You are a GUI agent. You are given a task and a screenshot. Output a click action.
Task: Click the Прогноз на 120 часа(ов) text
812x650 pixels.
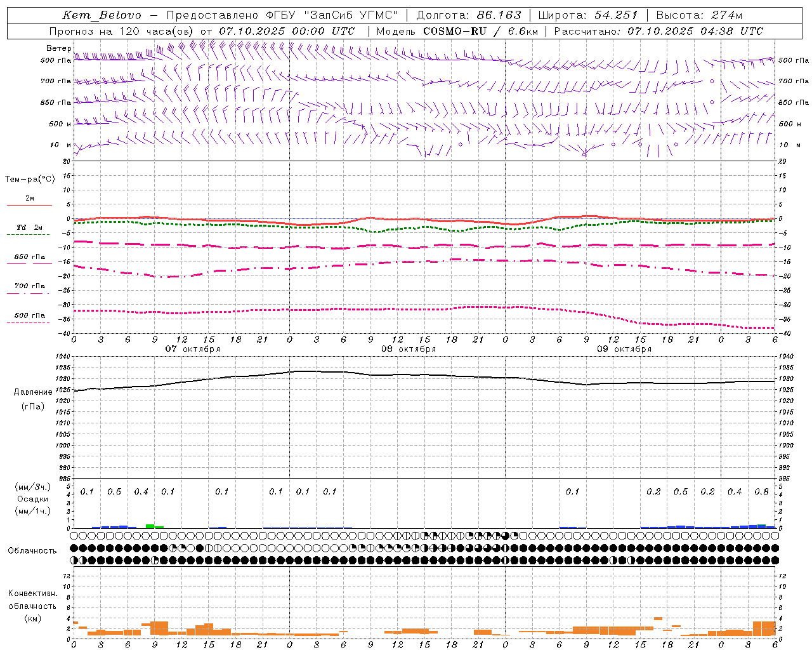(122, 31)
